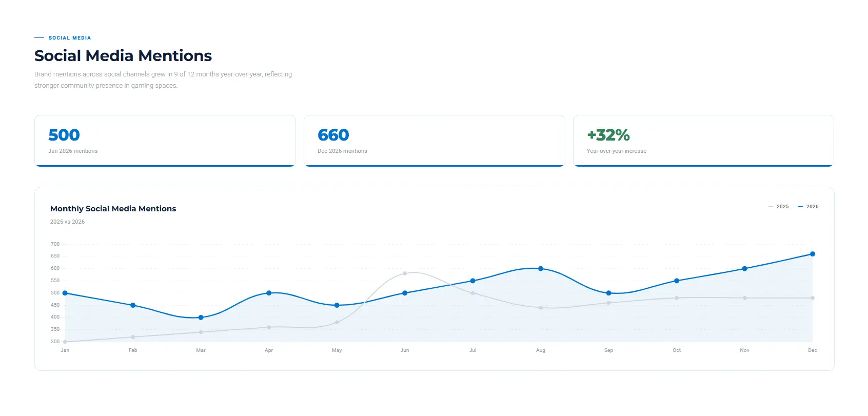
Task: Click the 2026 November data point
Action: pyautogui.click(x=744, y=269)
